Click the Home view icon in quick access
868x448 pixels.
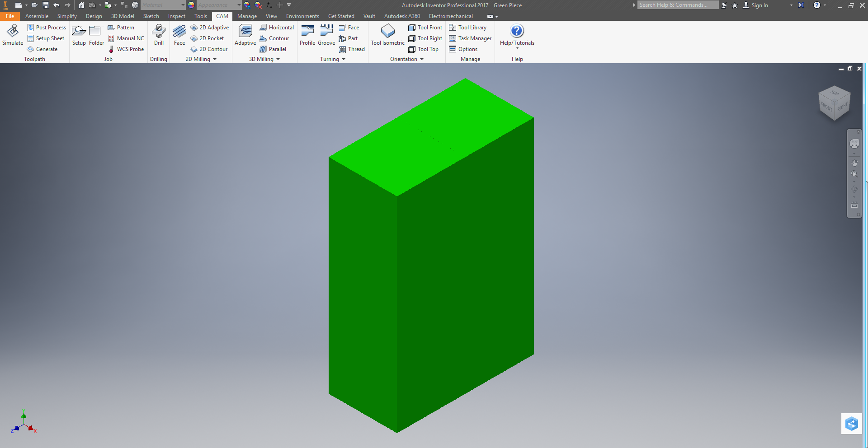[81, 5]
